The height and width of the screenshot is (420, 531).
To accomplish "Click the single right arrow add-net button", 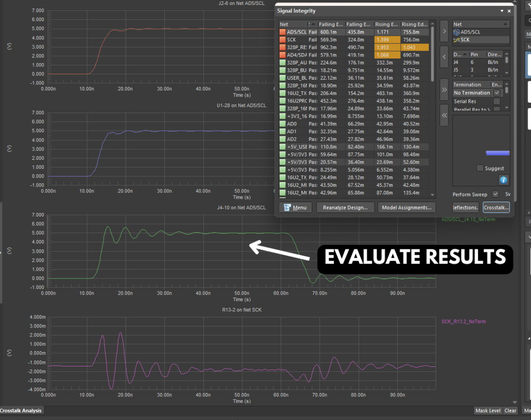I will pyautogui.click(x=444, y=32).
